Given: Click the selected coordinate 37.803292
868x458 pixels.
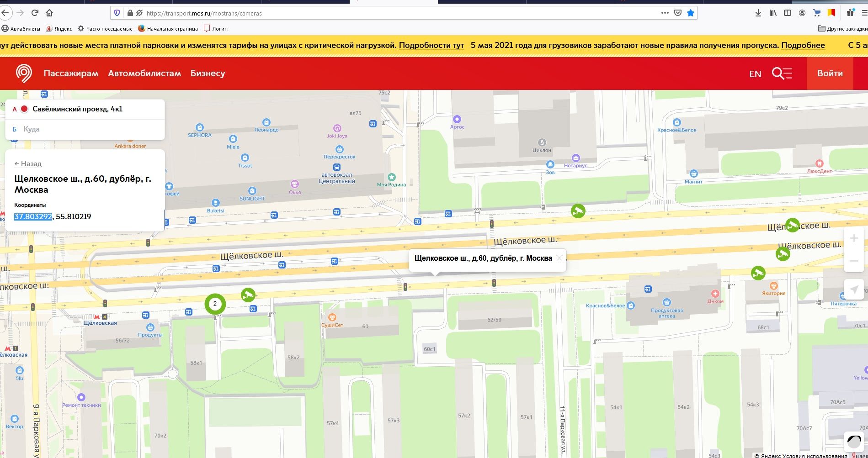Looking at the screenshot, I should (x=33, y=216).
